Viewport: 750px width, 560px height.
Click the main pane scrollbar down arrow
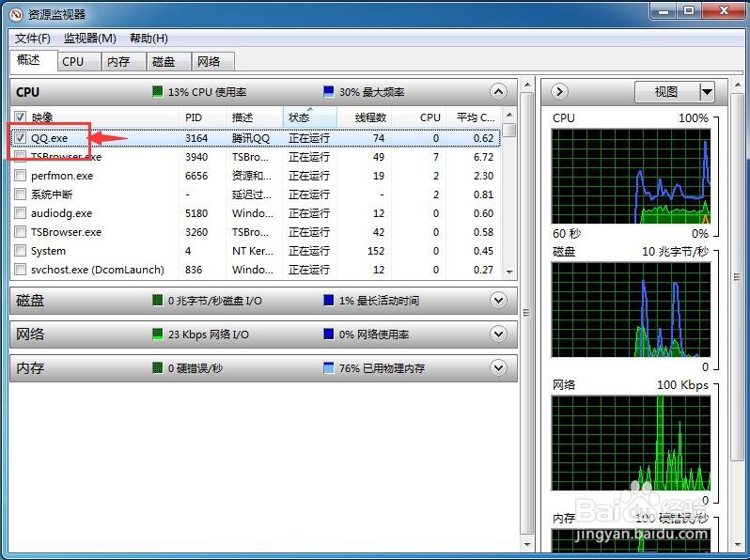(x=526, y=544)
